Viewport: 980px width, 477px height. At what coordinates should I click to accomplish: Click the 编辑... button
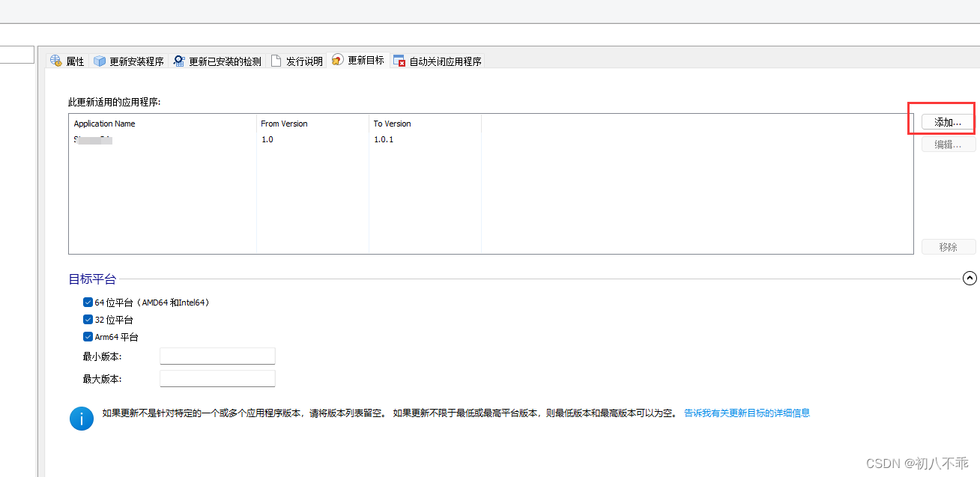pos(948,145)
